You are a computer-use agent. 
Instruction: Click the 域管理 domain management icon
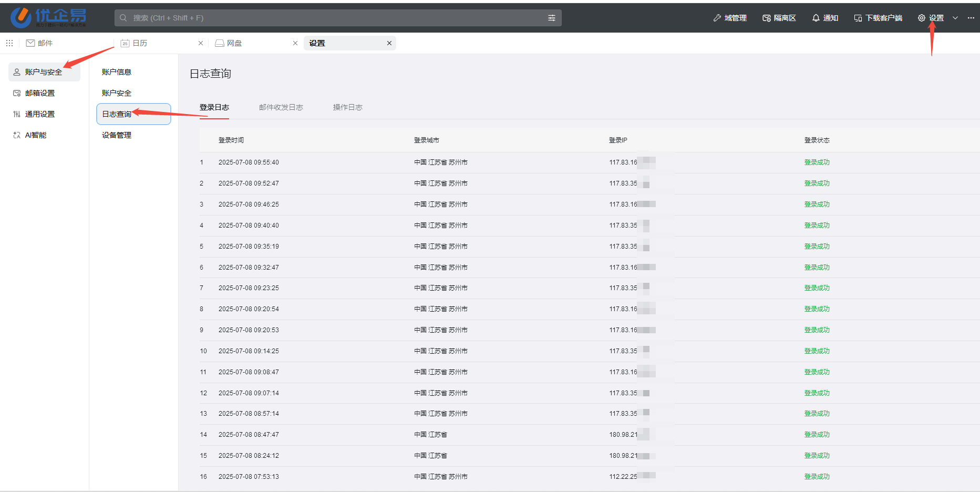[717, 17]
